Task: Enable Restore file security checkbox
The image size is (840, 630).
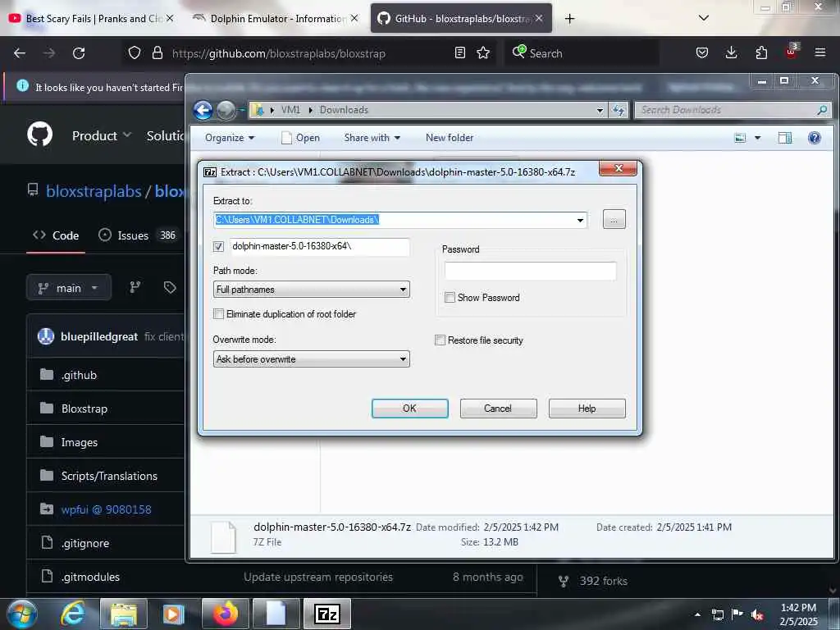Action: coord(440,340)
